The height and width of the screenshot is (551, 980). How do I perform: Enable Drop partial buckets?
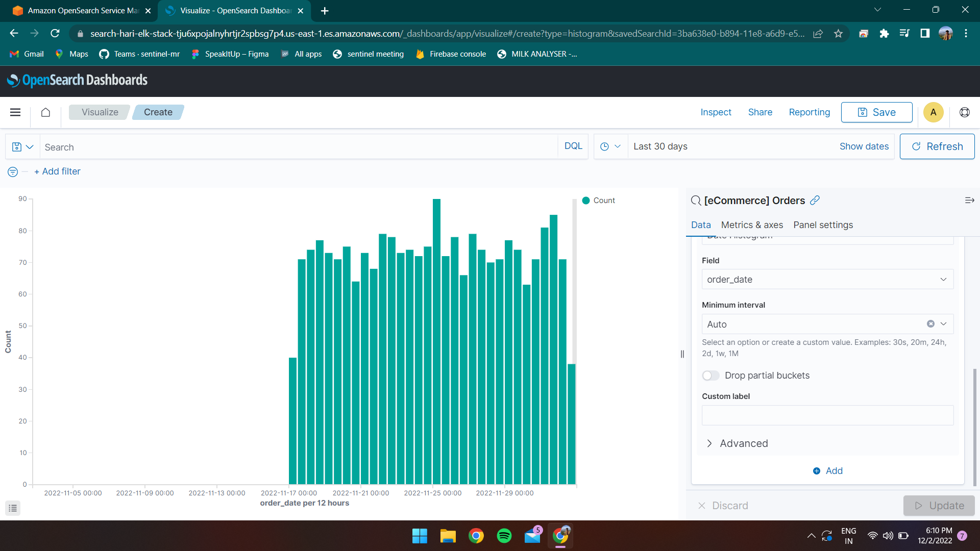point(710,375)
